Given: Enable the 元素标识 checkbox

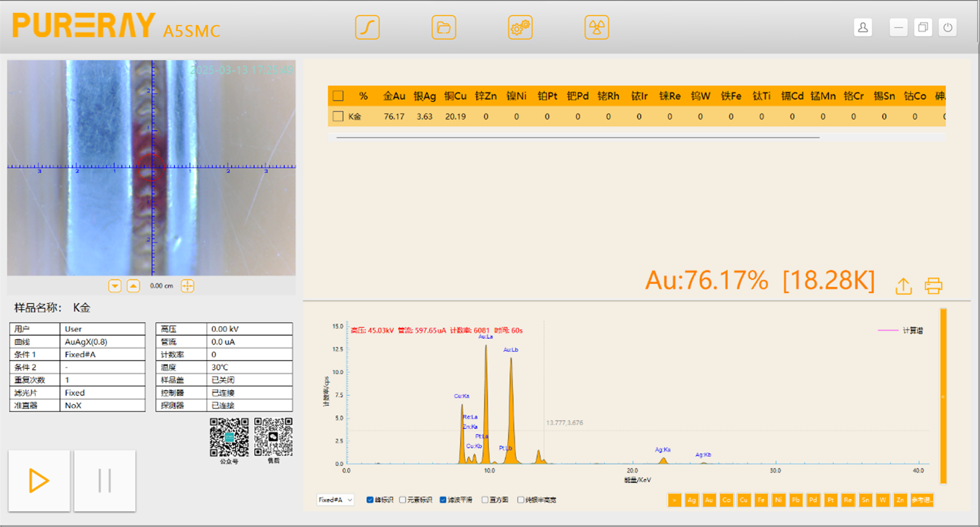Looking at the screenshot, I should point(403,500).
